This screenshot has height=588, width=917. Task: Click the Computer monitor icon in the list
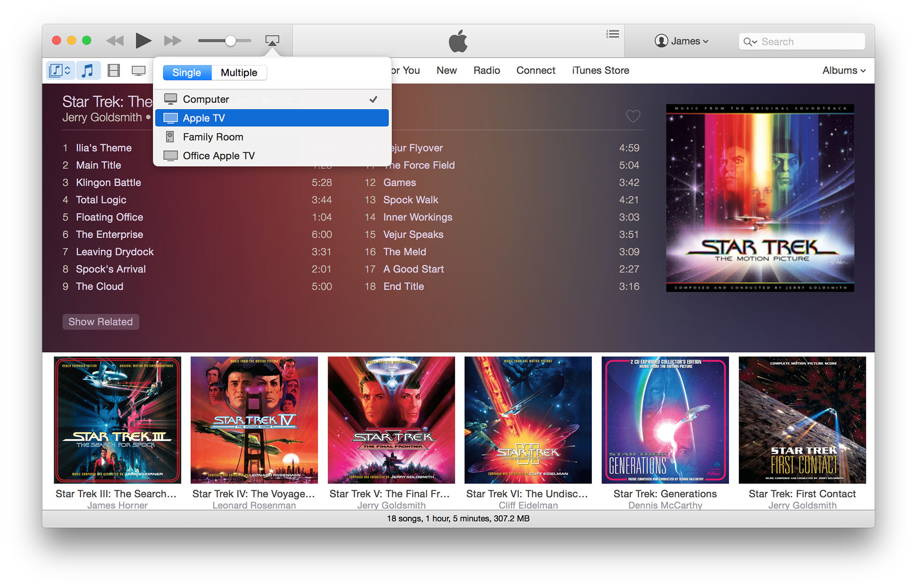click(171, 99)
